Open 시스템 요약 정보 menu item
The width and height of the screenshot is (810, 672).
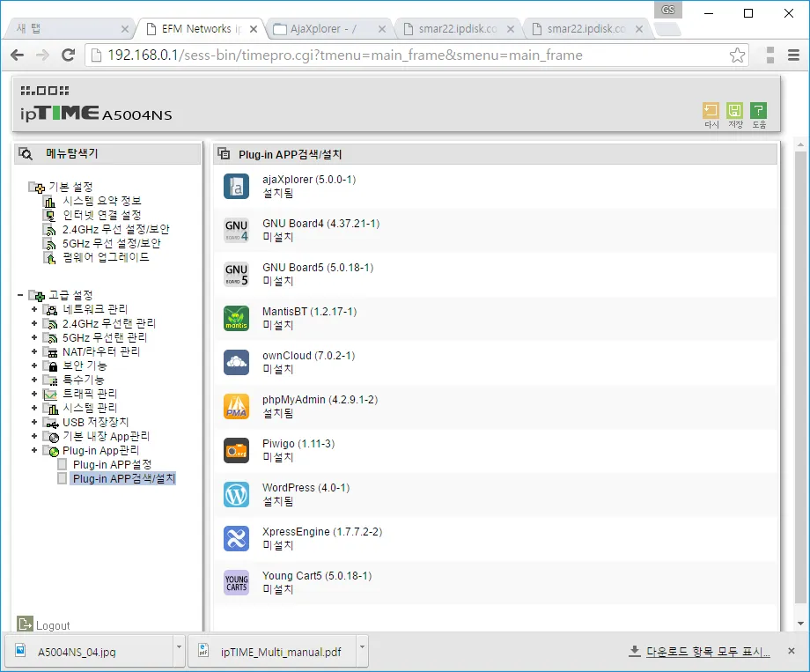click(102, 201)
